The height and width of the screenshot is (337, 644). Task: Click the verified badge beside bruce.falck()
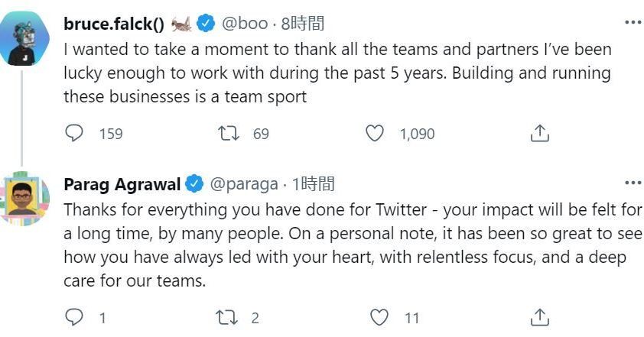click(205, 24)
